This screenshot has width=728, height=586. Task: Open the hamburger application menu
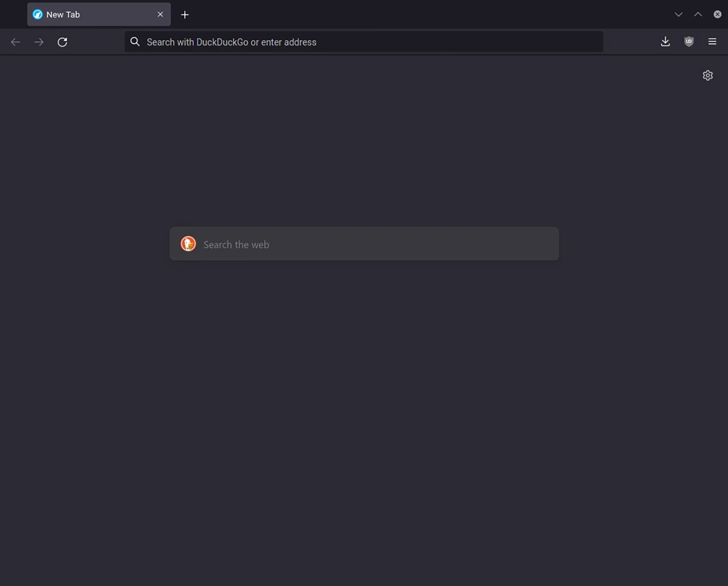coord(712,42)
